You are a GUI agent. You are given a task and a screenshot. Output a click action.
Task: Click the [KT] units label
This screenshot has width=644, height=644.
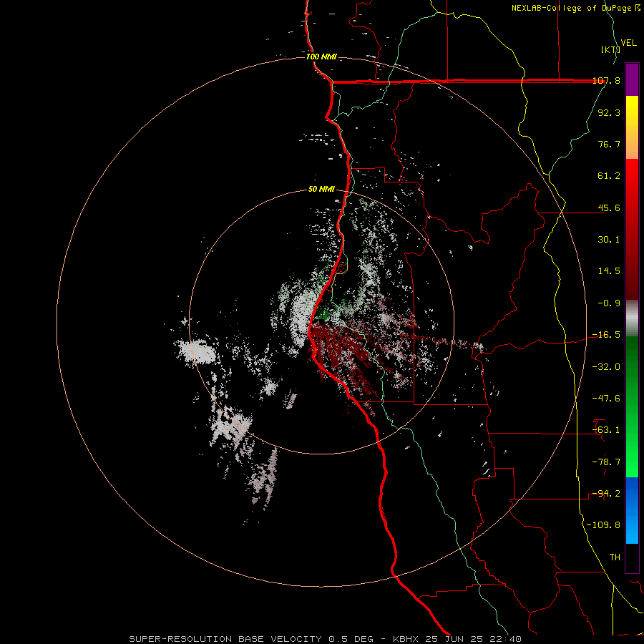610,49
